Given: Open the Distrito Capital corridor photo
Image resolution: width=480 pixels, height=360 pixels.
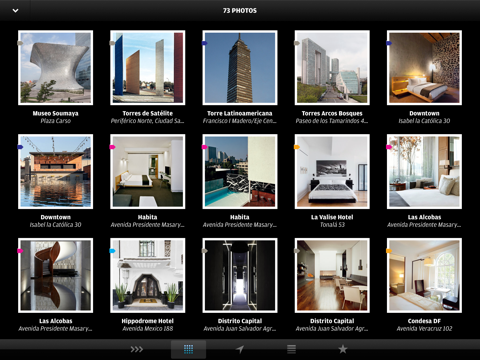Looking at the screenshot, I should [240, 275].
